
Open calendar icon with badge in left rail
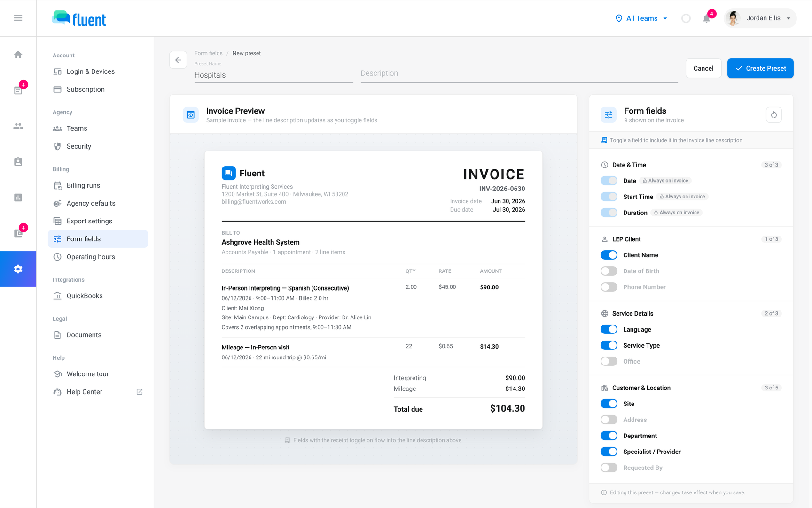click(x=18, y=90)
